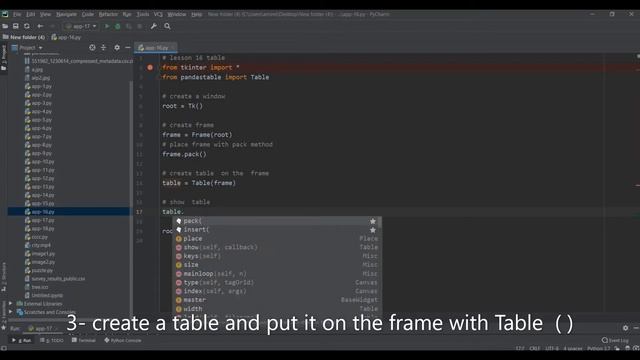The image size is (640, 360).
Task: Start the Debug bug icon
Action: click(x=118, y=26)
